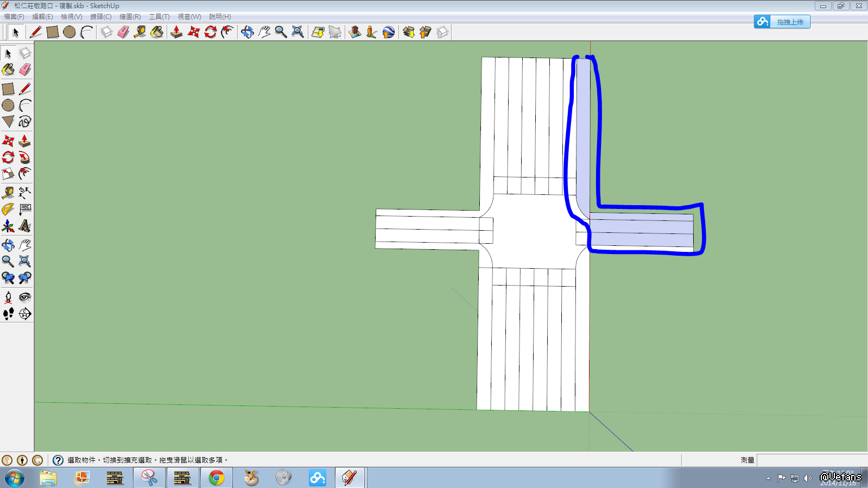This screenshot has height=488, width=868.
Task: Pick the 3D Text tool
Action: (25, 225)
